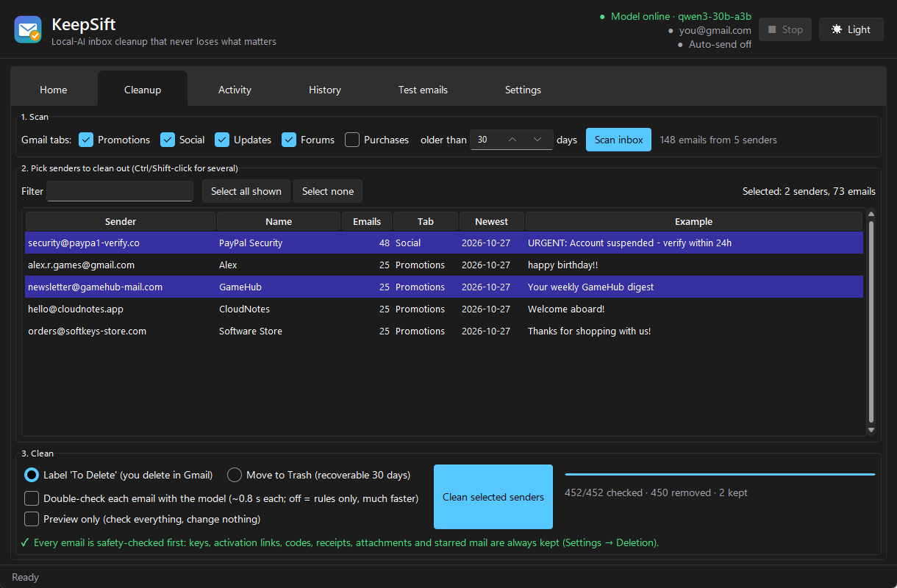Screen dimensions: 897x588
Task: Select the newsletter@gamehub-mail.com row
Action: pyautogui.click(x=444, y=287)
